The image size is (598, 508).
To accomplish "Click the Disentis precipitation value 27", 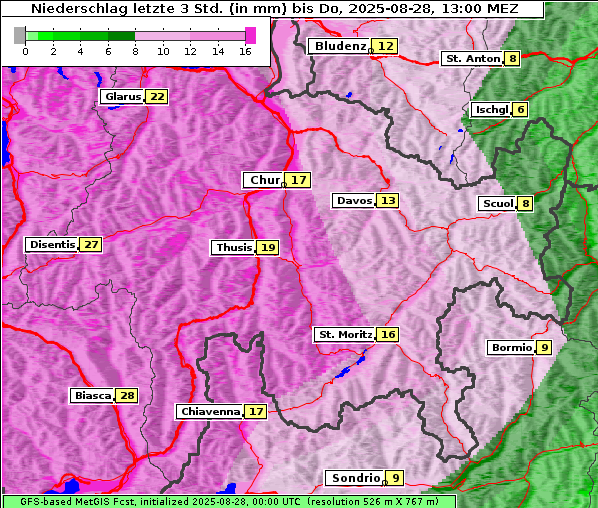I will [91, 244].
